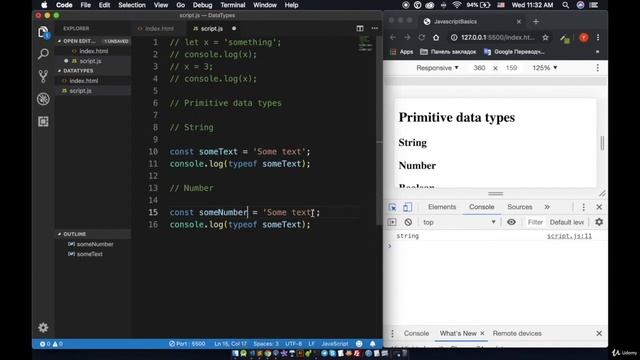Go to Chrome home page
640x360 pixels.
(436, 37)
